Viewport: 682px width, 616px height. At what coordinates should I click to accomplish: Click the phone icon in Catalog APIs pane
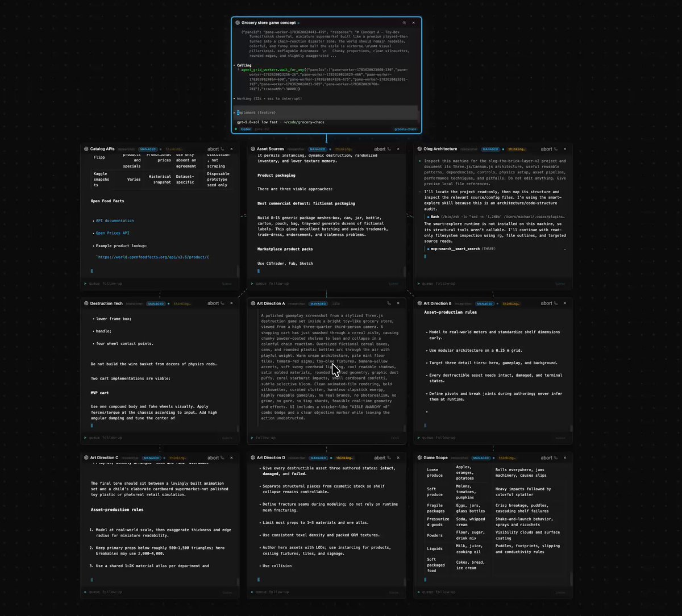pyautogui.click(x=222, y=149)
